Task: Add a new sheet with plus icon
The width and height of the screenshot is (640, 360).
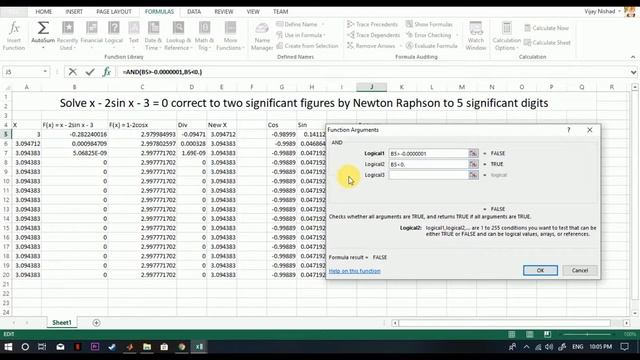Action: (96, 323)
